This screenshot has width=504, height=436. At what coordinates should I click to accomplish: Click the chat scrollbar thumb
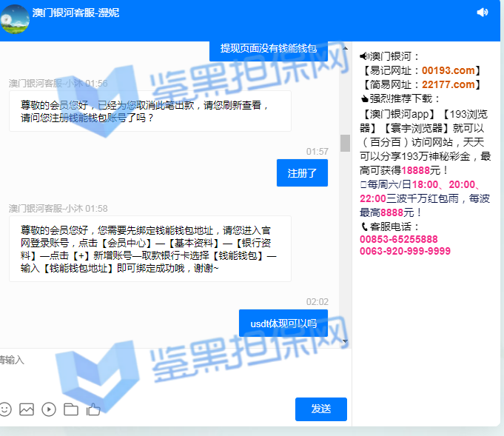pyautogui.click(x=345, y=143)
